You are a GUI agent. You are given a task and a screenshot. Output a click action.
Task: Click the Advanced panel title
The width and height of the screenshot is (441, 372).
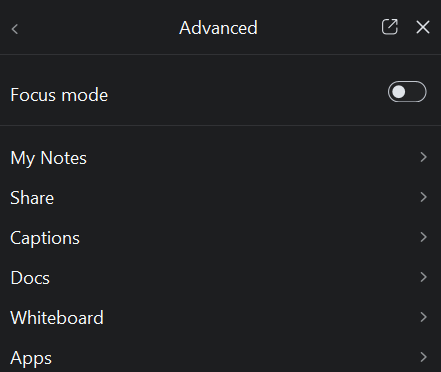point(218,28)
